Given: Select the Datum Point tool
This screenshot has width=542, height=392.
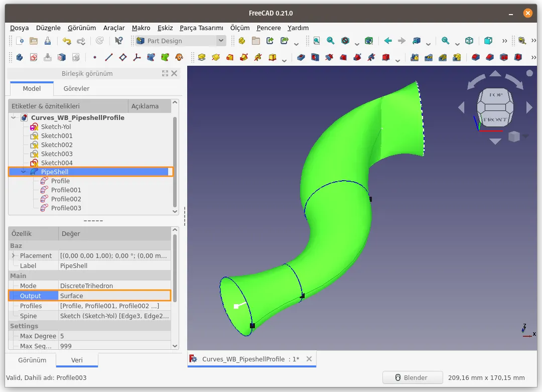Looking at the screenshot, I should pos(95,57).
